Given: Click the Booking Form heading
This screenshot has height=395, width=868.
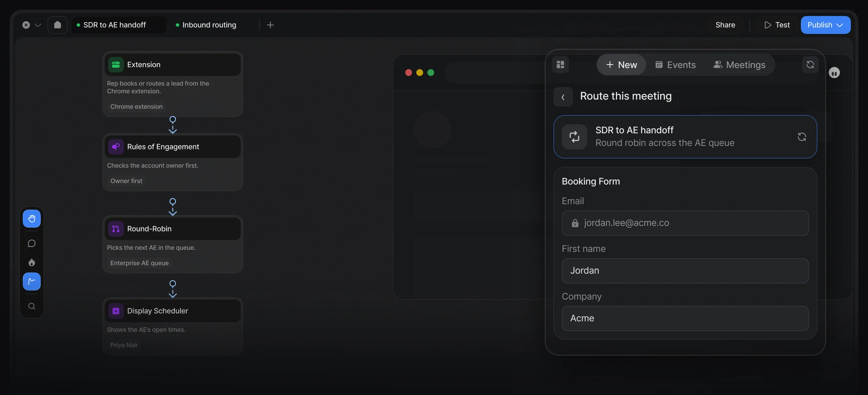Looking at the screenshot, I should (x=591, y=181).
